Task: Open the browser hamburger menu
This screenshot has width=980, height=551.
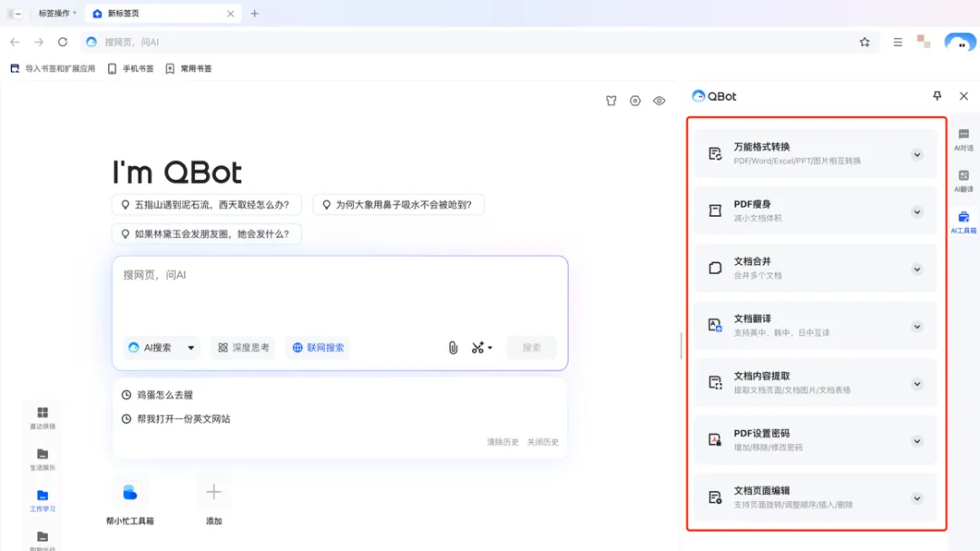Action: (897, 42)
